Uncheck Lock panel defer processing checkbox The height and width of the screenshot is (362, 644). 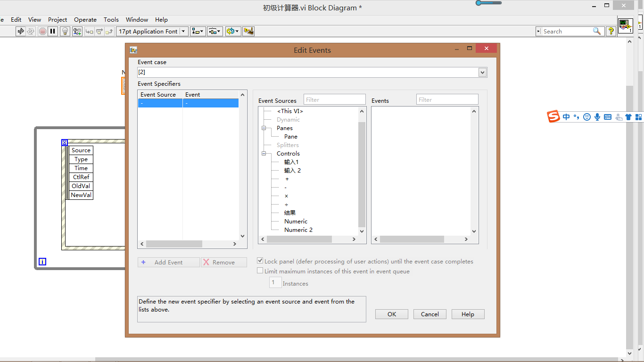[x=260, y=260]
